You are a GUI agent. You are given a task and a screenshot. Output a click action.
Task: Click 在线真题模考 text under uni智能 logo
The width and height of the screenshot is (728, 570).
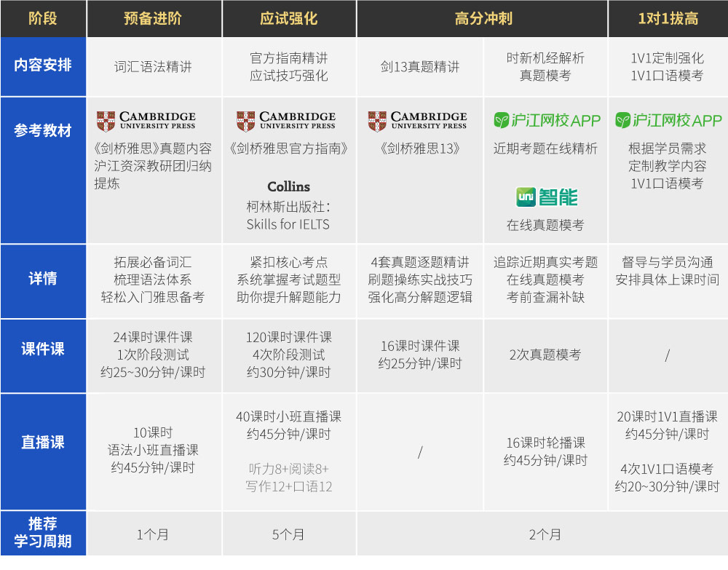pyautogui.click(x=545, y=225)
